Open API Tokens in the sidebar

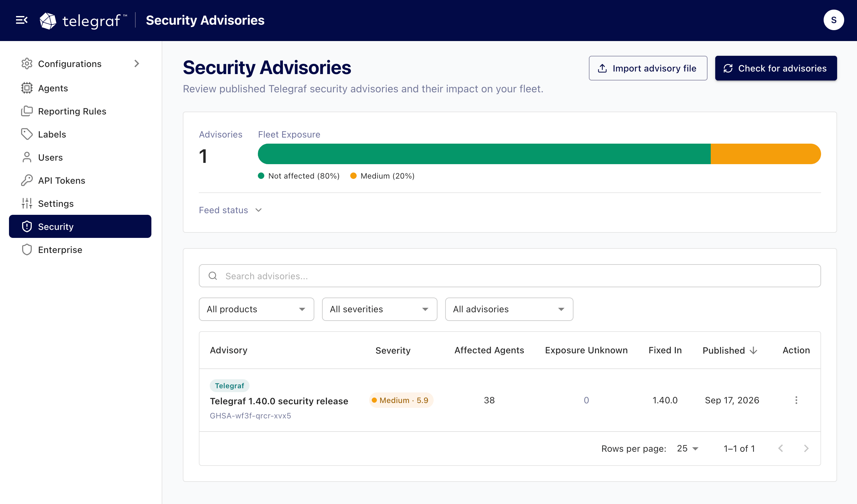80,181
